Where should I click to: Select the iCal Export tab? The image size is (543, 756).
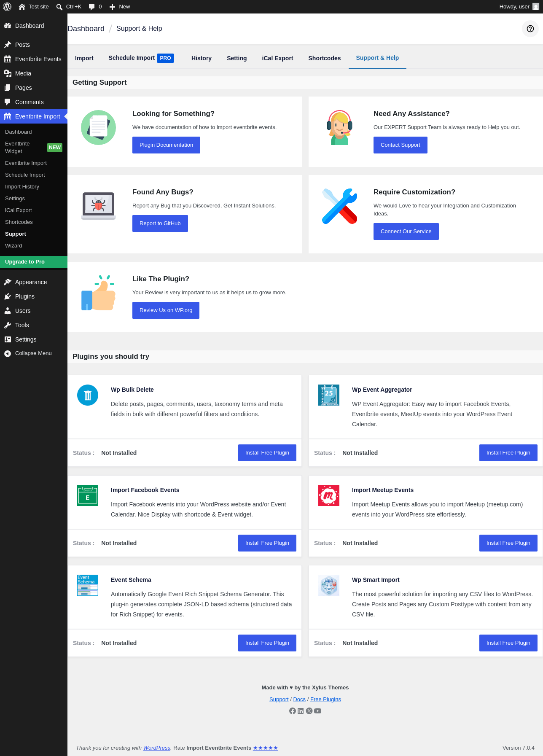coord(277,58)
